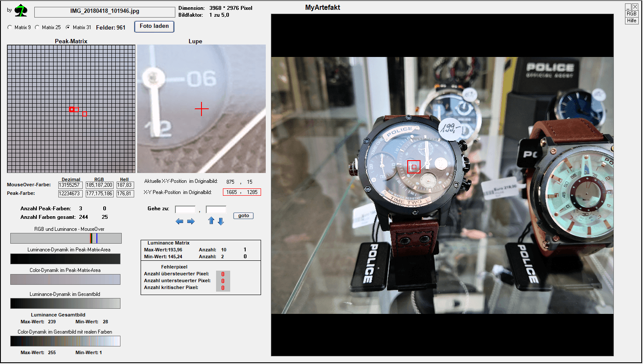Viewport: 643px width, 364px height.
Task: Click the goto button
Action: click(243, 216)
